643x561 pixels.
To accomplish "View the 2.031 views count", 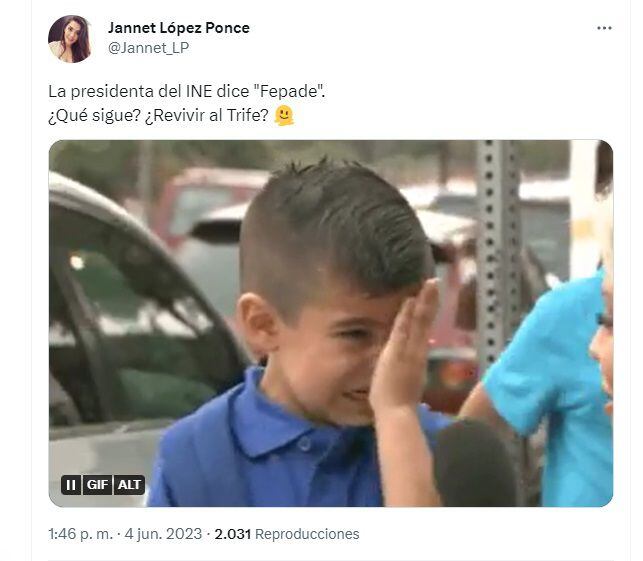I will pos(233,534).
